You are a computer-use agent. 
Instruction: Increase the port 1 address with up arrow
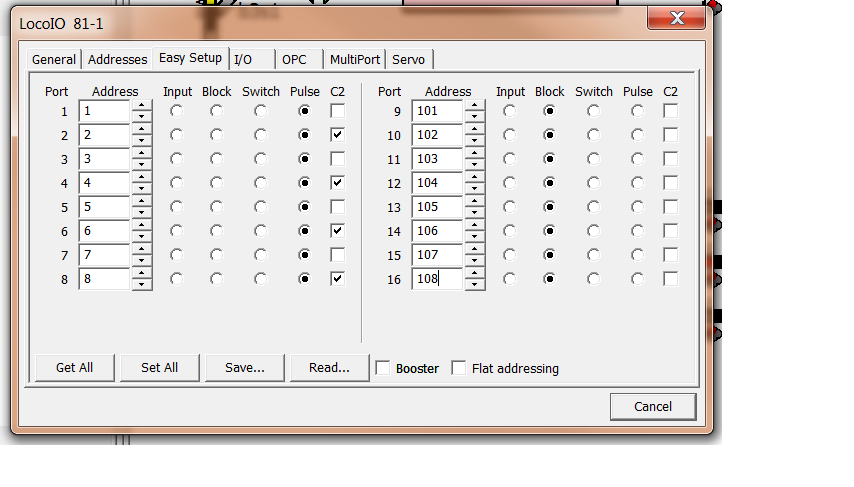click(x=142, y=105)
